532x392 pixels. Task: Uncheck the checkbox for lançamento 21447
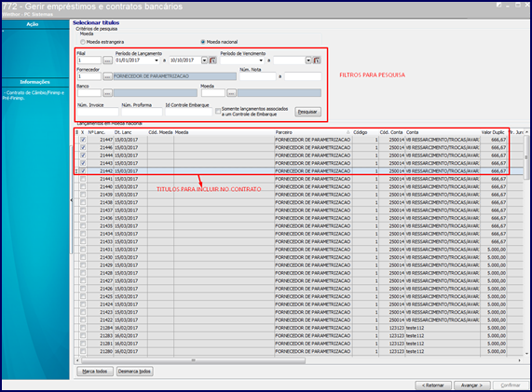[83, 140]
